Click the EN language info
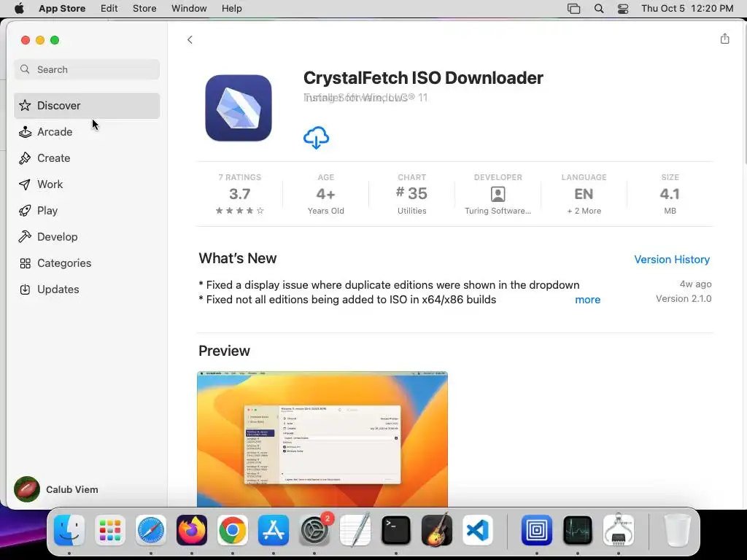Viewport: 747px width, 560px height. pos(584,194)
